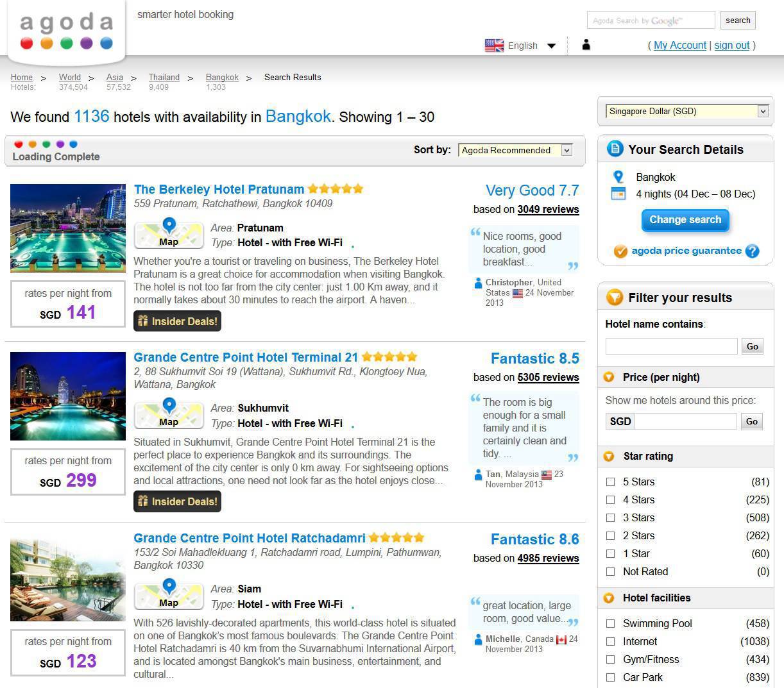Click the gift icon on Berkeley Insider Deals
784x688 pixels.
click(x=143, y=321)
